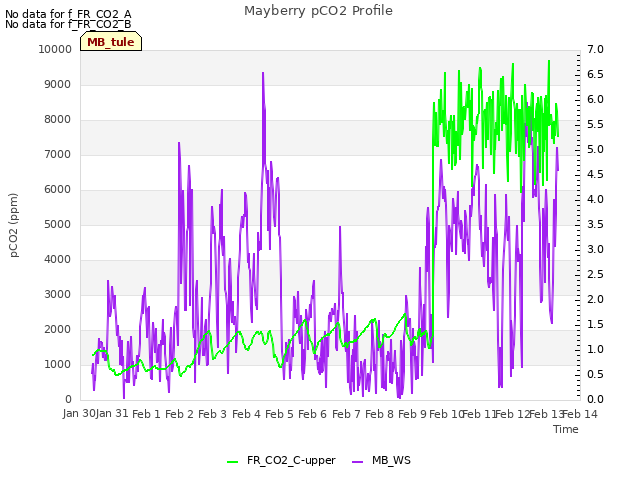Click the 5.0 right-axis tick label
640x480 pixels.
595,149
